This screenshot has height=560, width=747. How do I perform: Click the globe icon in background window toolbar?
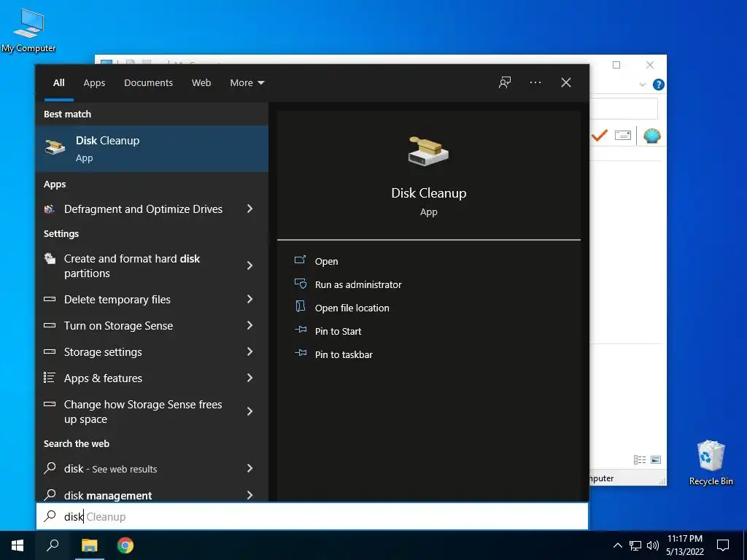[651, 136]
